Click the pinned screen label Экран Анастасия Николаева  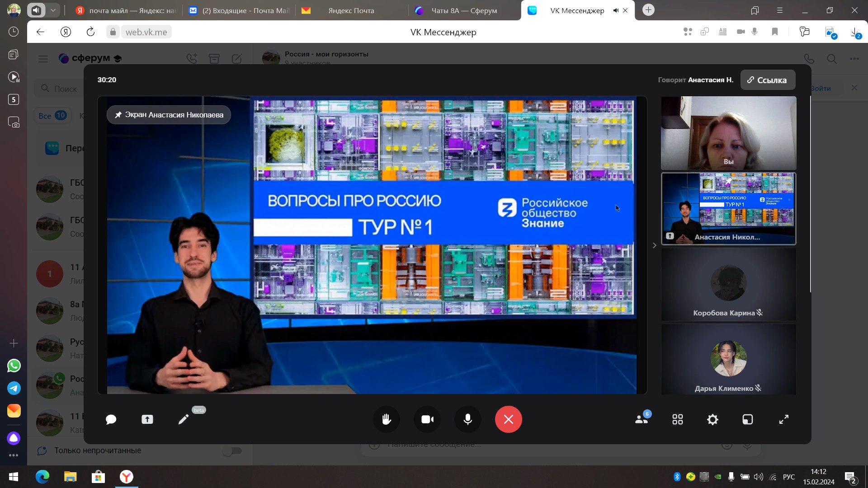tap(169, 115)
